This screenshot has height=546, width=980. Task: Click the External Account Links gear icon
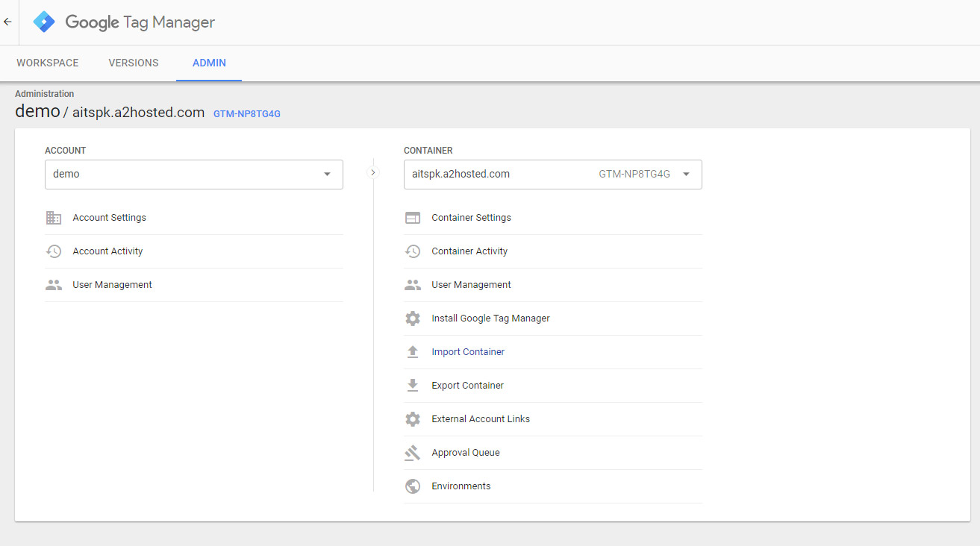413,419
